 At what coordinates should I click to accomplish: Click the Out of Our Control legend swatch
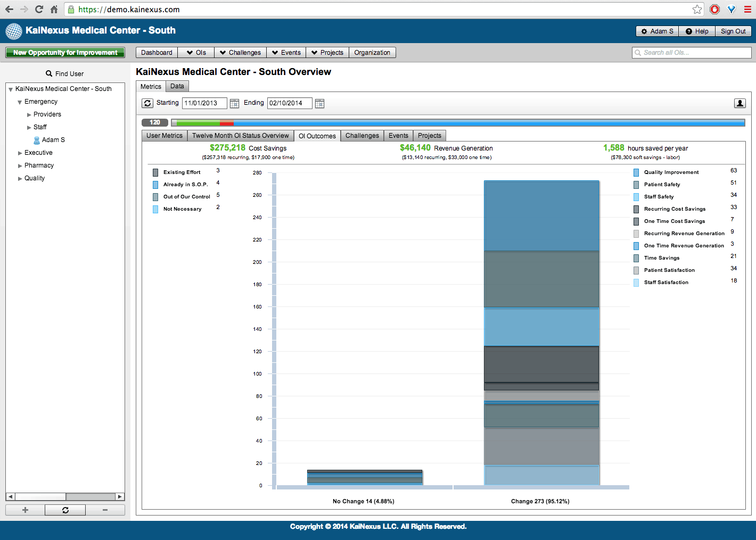coord(155,197)
